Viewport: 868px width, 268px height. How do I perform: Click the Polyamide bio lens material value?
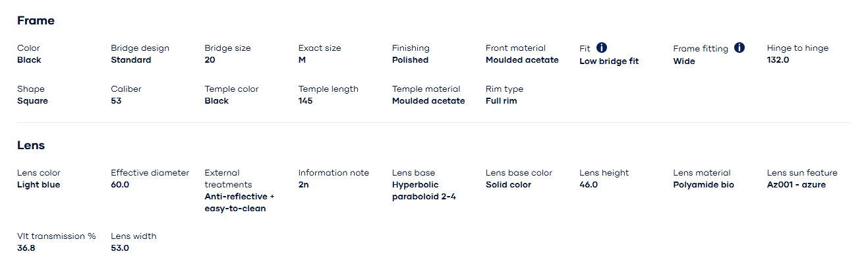click(703, 185)
